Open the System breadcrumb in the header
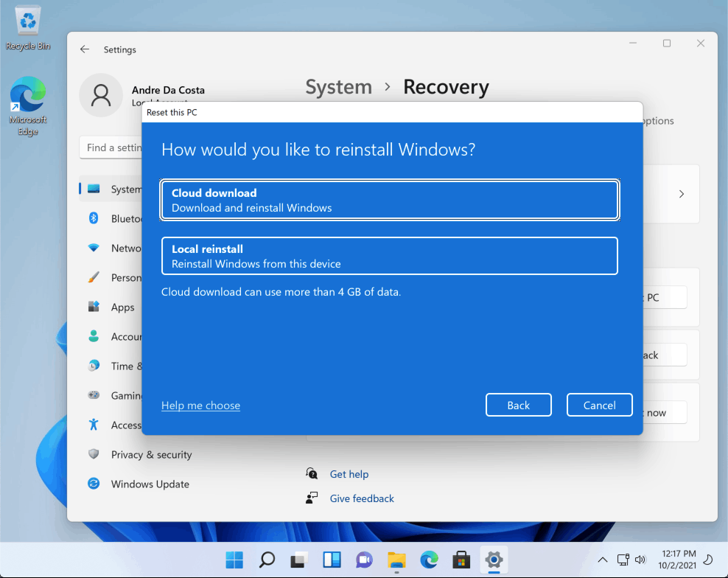 338,86
